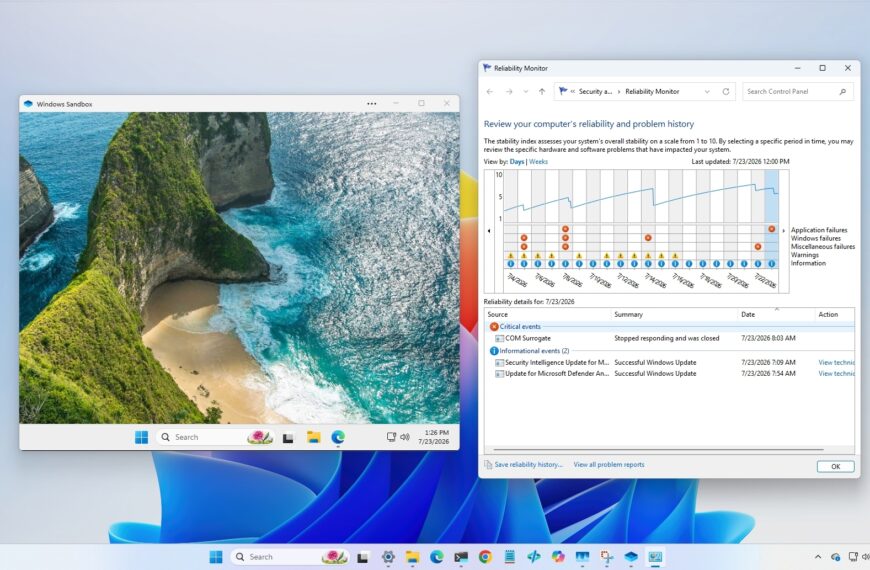
Task: Open Task View on the host taskbar
Action: [x=363, y=557]
